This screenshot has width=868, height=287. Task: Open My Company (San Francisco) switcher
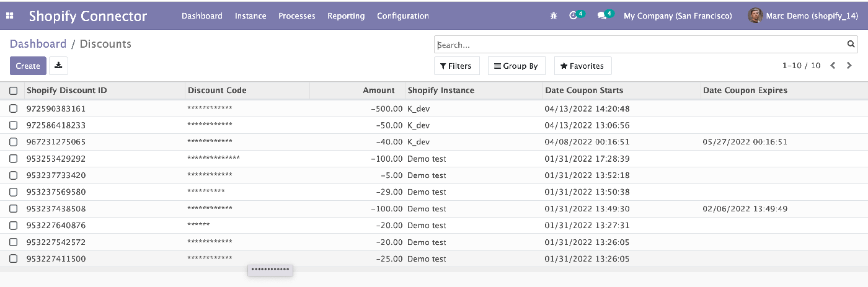pyautogui.click(x=678, y=15)
